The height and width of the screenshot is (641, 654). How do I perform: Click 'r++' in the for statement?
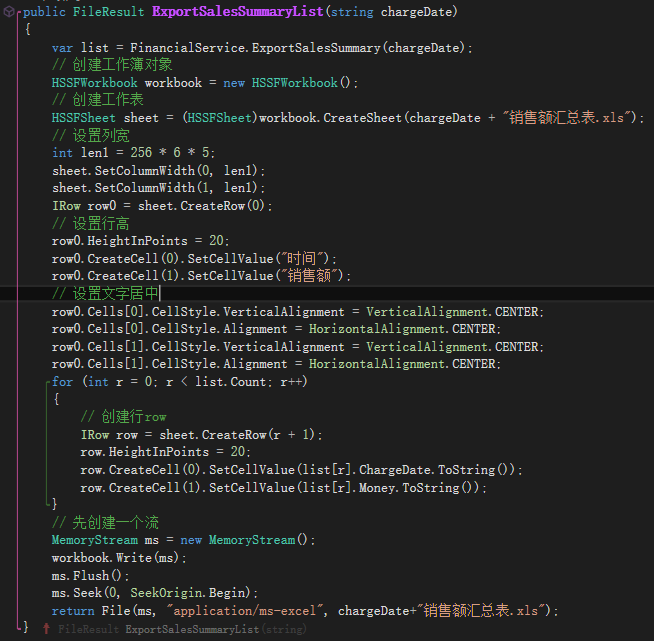point(292,382)
